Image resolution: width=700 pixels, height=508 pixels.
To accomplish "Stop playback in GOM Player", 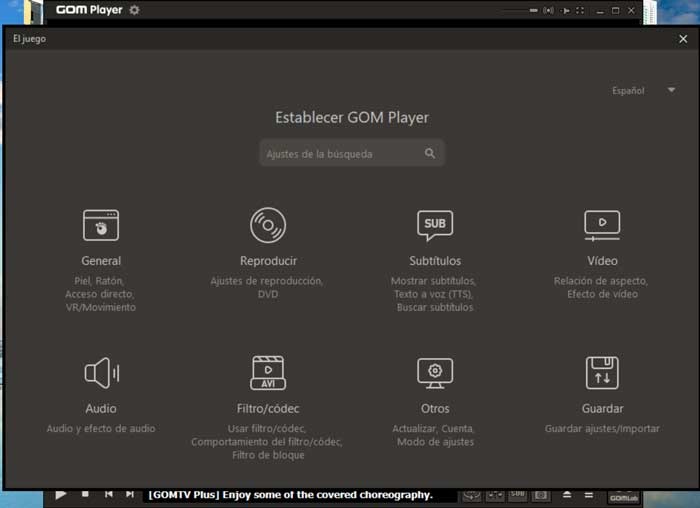I will point(85,494).
